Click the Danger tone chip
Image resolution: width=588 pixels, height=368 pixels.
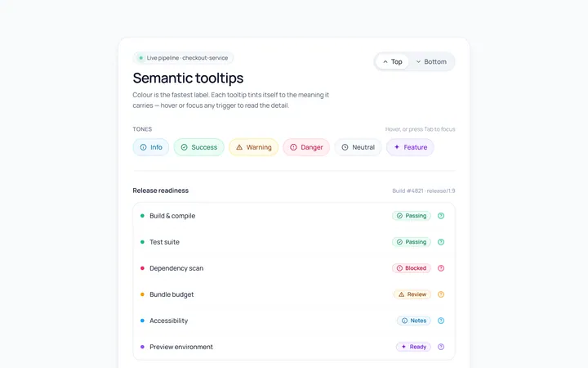click(x=306, y=147)
